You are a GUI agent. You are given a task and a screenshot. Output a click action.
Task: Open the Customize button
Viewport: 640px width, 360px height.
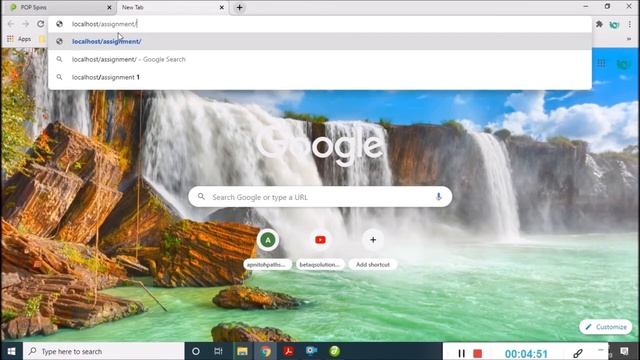[606, 327]
